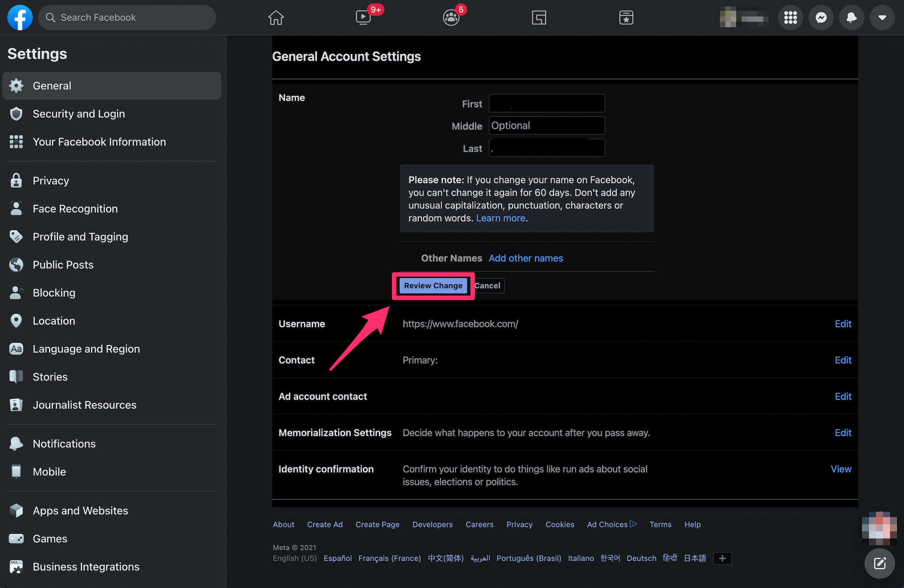
Task: Open Business Integrations settings
Action: click(x=112, y=567)
